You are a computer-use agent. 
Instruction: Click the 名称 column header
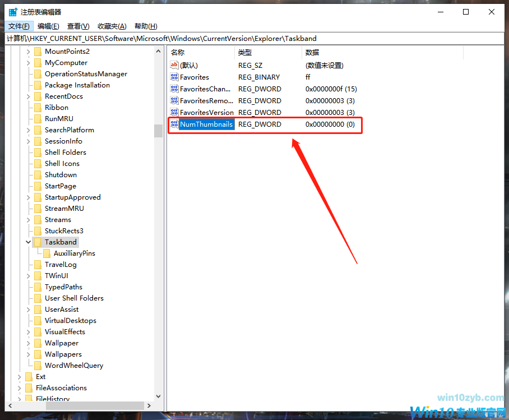201,53
